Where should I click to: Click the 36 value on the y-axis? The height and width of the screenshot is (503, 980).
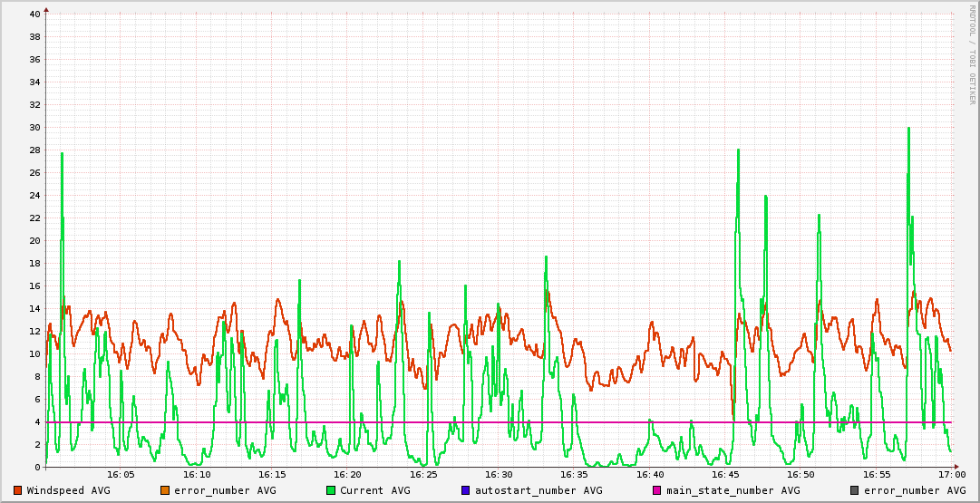(x=35, y=59)
